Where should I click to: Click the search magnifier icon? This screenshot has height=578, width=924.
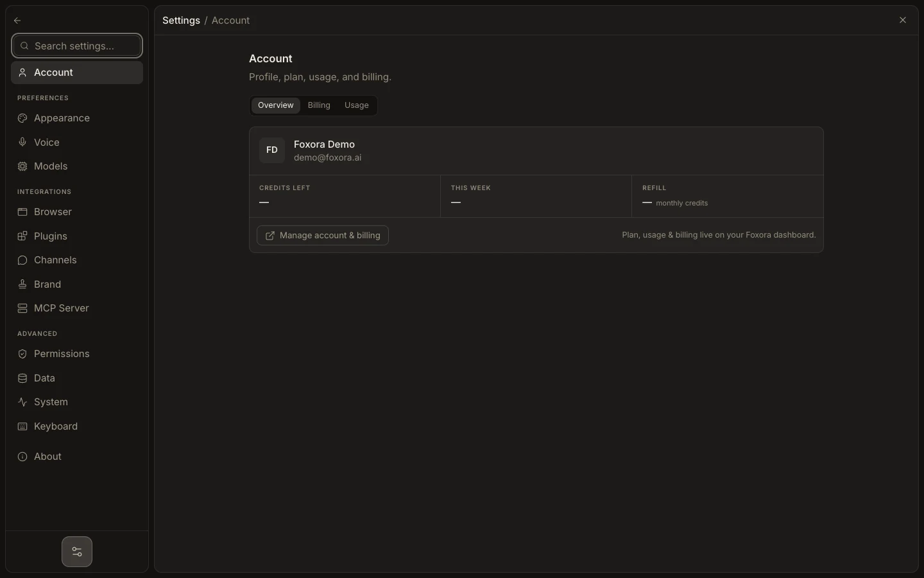(24, 46)
